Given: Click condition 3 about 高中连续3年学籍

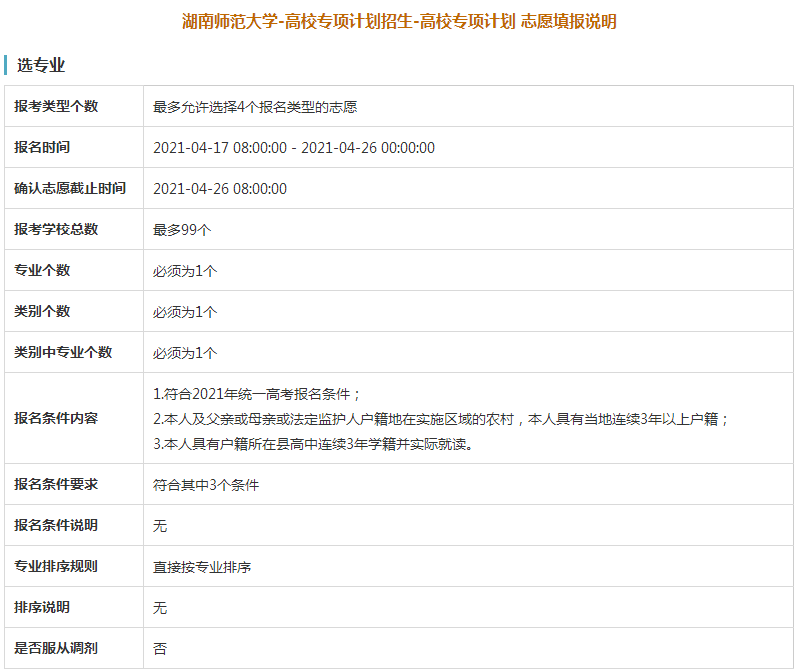Looking at the screenshot, I should click(313, 444).
